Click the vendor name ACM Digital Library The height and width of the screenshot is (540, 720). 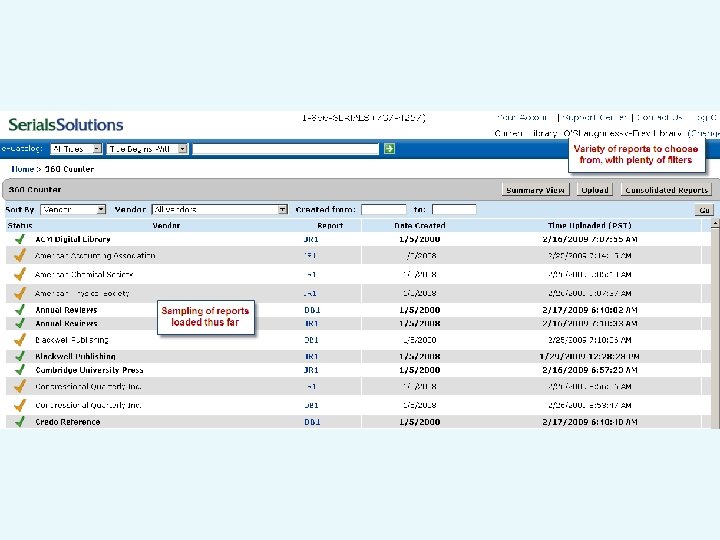(73, 239)
